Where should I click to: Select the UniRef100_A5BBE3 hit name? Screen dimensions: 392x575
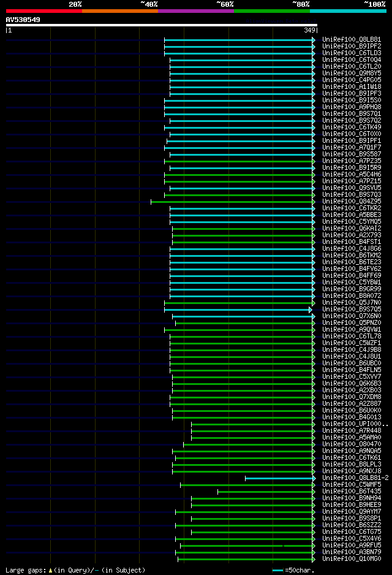click(352, 215)
